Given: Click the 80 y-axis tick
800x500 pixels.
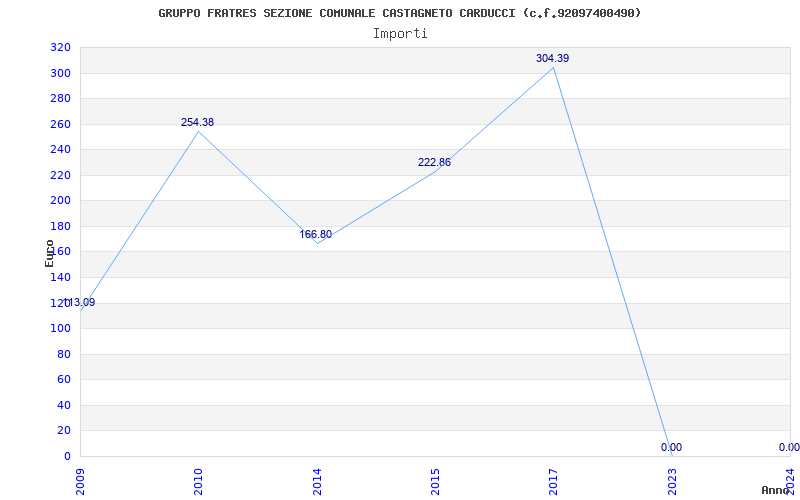Looking at the screenshot, I should [63, 354].
